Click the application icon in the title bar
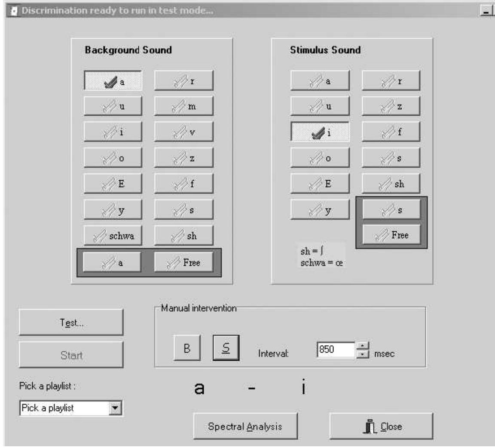495x448 pixels. click(x=14, y=11)
